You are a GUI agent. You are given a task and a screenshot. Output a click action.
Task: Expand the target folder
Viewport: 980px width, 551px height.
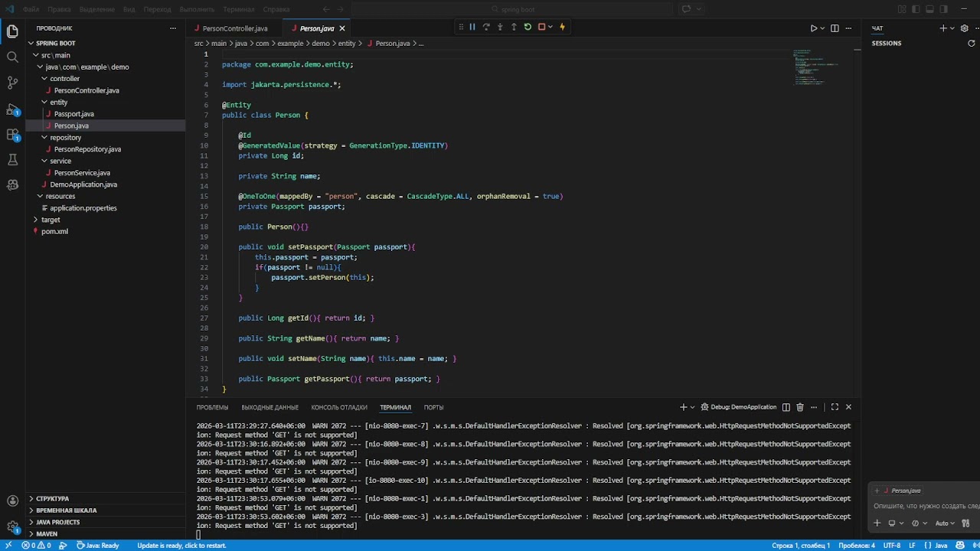point(51,220)
